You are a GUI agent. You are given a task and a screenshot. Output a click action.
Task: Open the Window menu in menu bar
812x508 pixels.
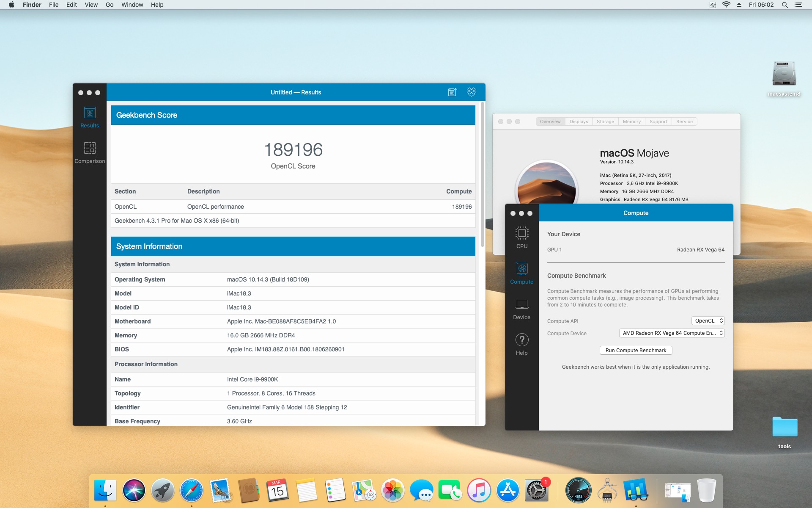tap(132, 5)
